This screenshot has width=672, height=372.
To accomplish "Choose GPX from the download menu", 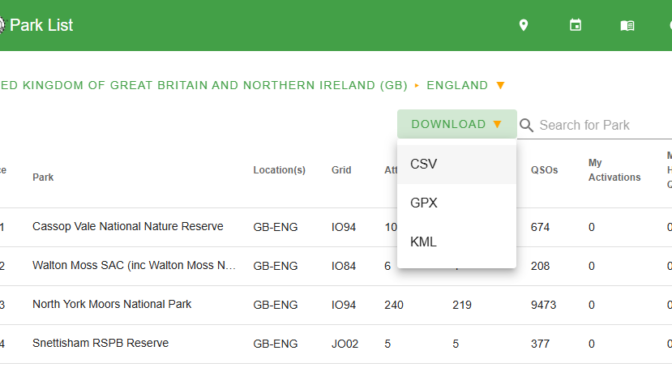I will click(457, 203).
